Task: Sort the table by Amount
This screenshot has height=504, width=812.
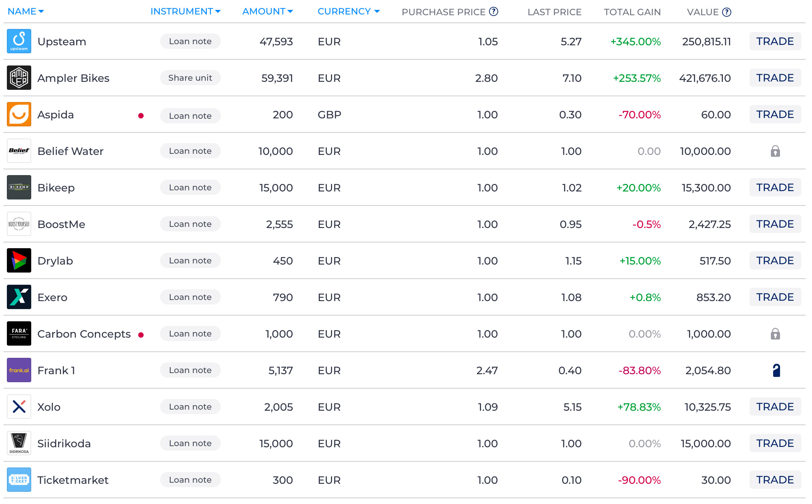Action: point(268,11)
